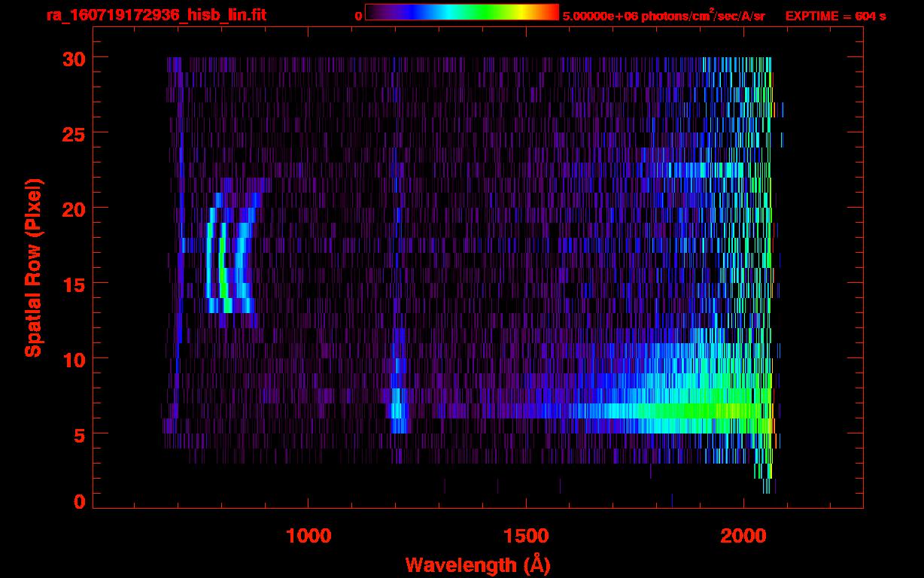Screen dimensions: 924x578
Task: Click the 5.00000e+06 photons maximum scale label
Action: 663,16
